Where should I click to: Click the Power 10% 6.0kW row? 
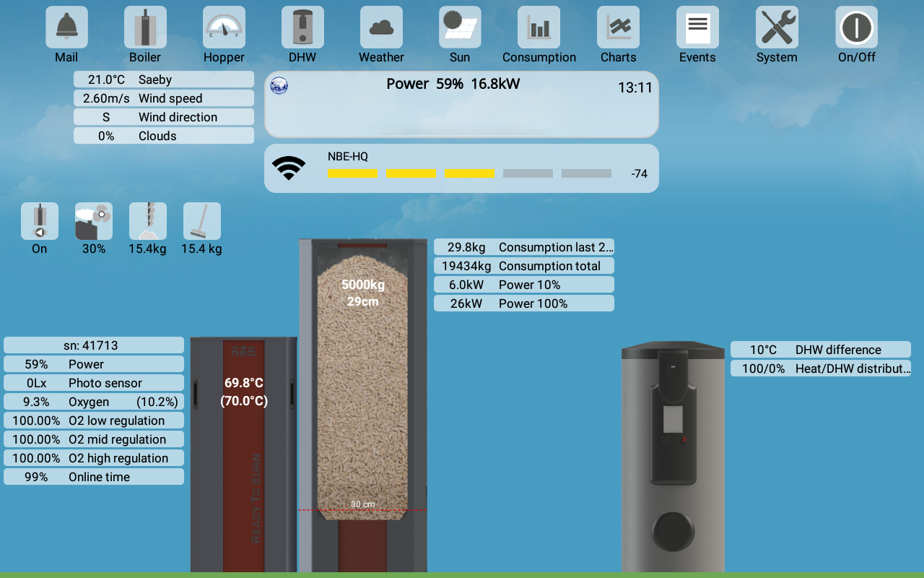tap(524, 285)
